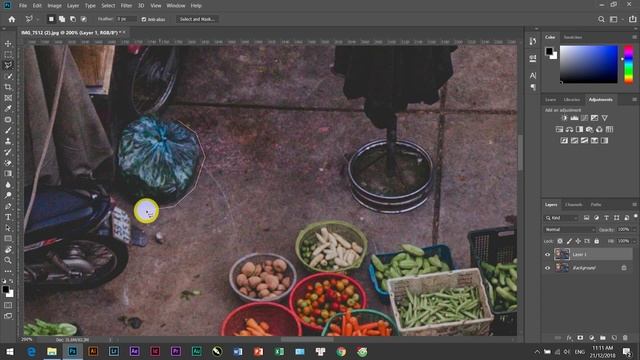Open the Character panel icon
The image size is (640, 360).
pyautogui.click(x=533, y=76)
